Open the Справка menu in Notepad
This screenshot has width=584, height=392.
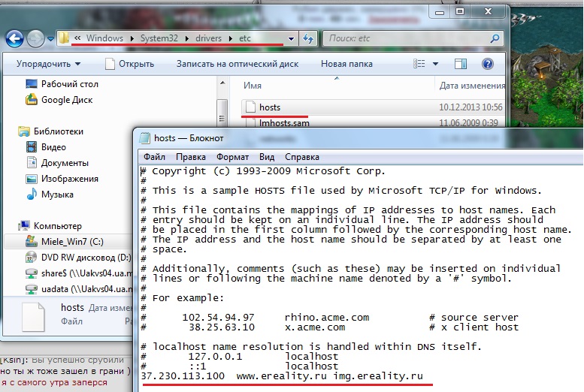coord(302,157)
